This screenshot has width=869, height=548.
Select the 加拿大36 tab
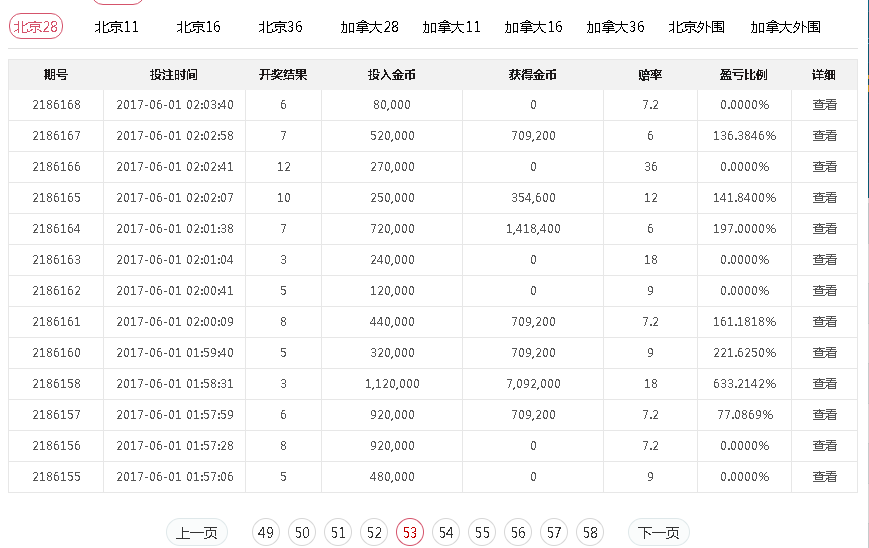[615, 27]
